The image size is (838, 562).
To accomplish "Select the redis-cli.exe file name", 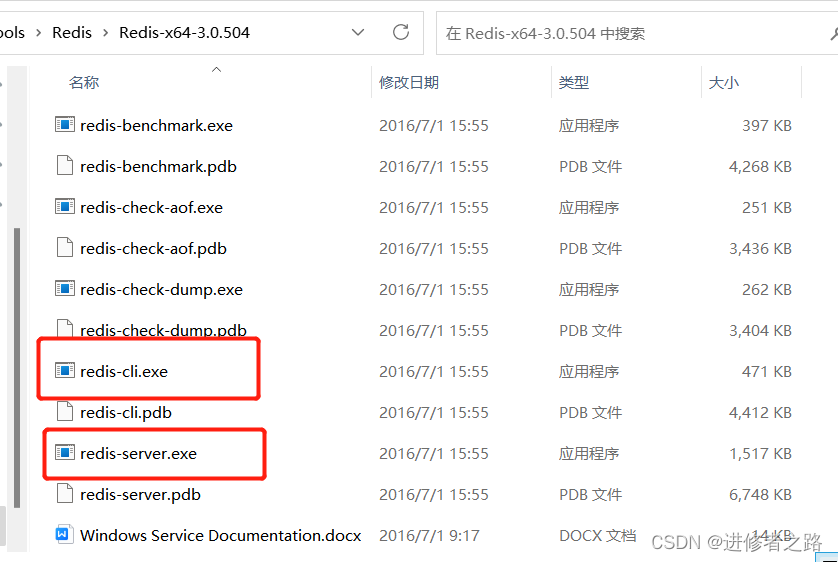I will [x=124, y=371].
